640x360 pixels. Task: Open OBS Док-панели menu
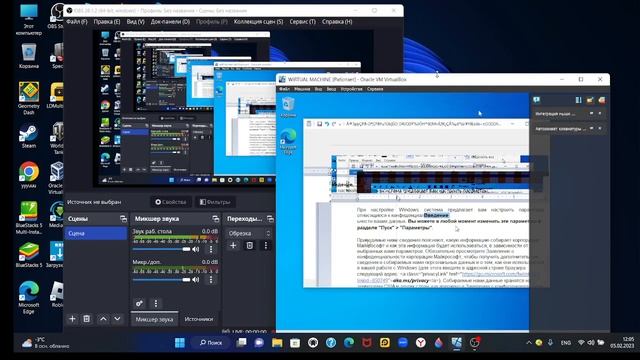[170, 22]
